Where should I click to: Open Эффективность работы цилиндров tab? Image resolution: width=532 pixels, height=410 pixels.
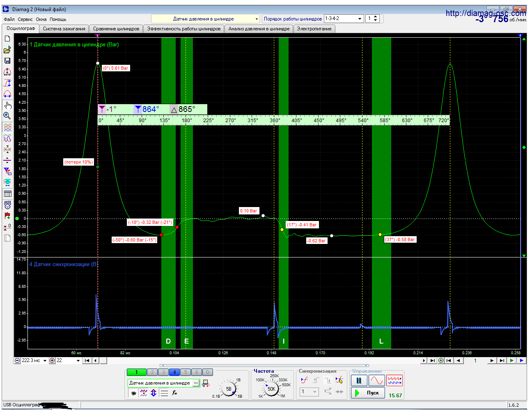point(184,29)
